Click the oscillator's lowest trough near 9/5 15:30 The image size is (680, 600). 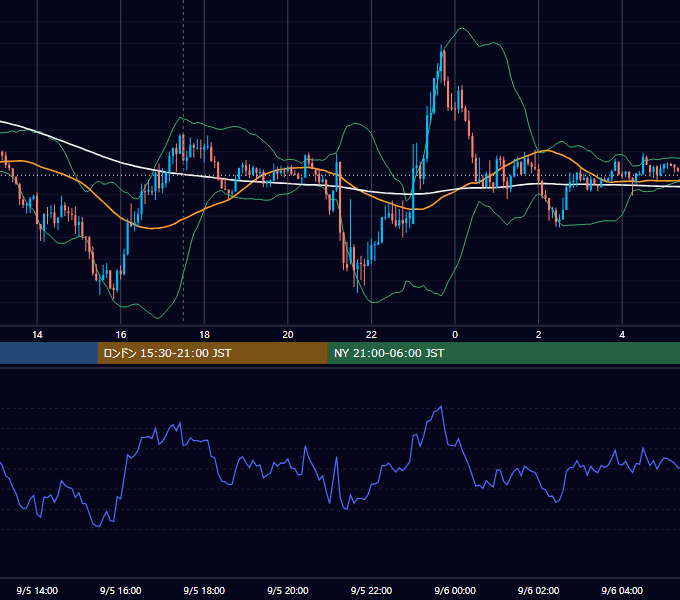point(97,525)
